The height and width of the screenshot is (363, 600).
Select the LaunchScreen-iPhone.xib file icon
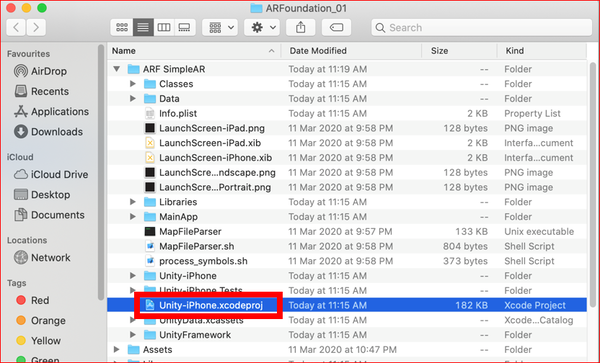[x=150, y=158]
